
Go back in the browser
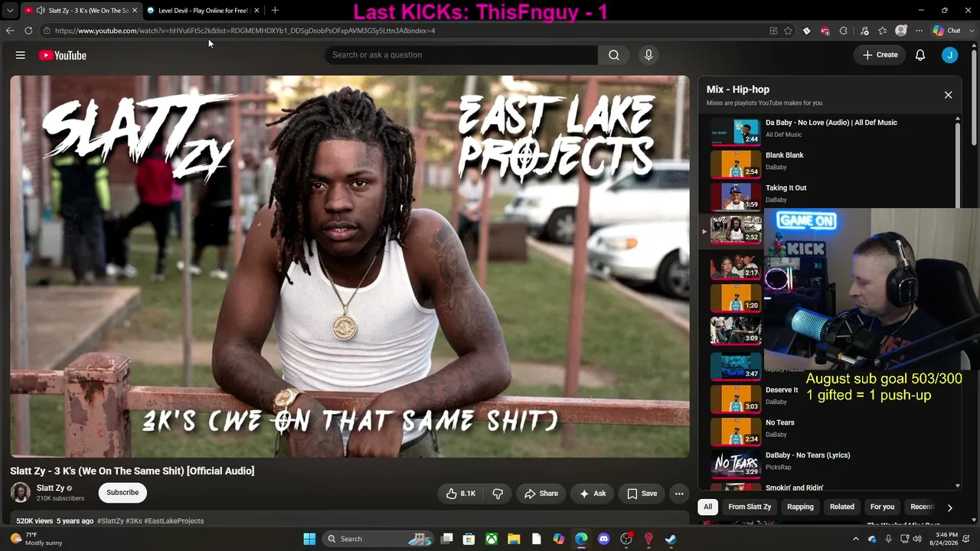pyautogui.click(x=10, y=31)
